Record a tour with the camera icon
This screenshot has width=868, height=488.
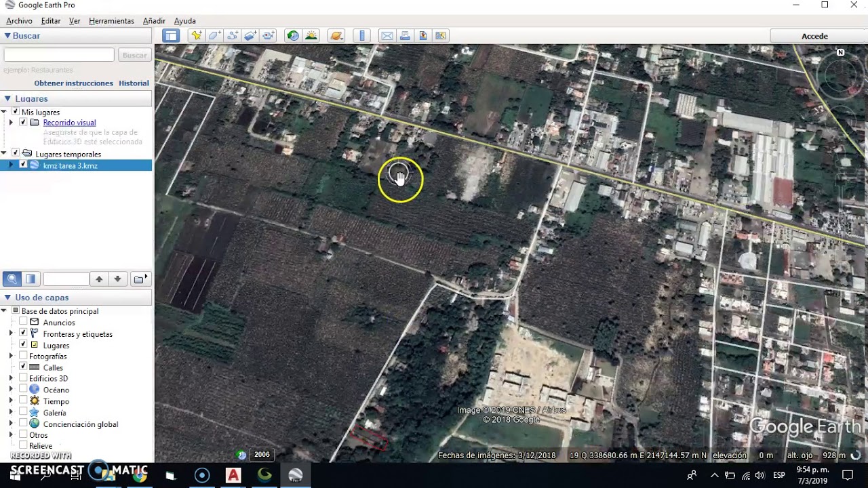pos(269,36)
